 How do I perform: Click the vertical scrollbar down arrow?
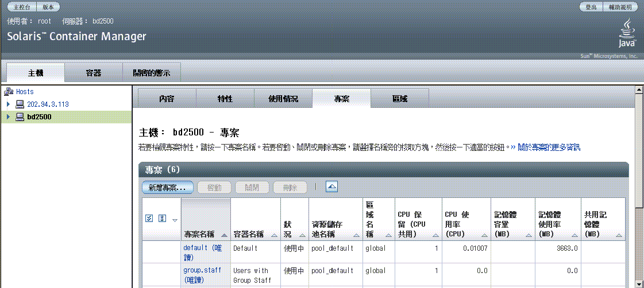click(639, 285)
